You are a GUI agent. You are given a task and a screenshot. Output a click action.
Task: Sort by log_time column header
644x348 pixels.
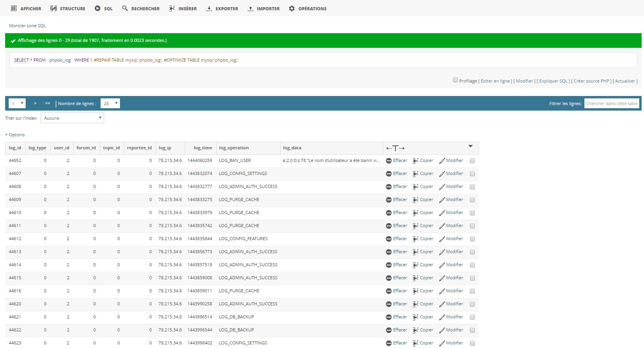[203, 148]
